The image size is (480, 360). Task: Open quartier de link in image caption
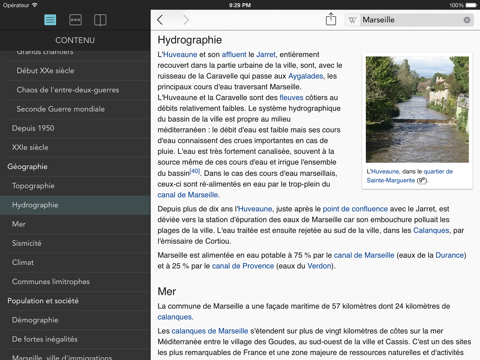(x=438, y=172)
